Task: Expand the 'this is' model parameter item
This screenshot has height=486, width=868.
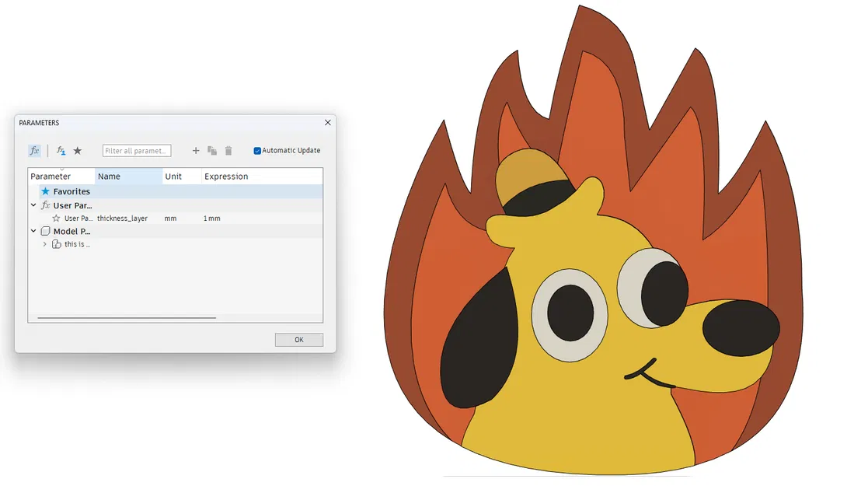Action: pos(44,243)
